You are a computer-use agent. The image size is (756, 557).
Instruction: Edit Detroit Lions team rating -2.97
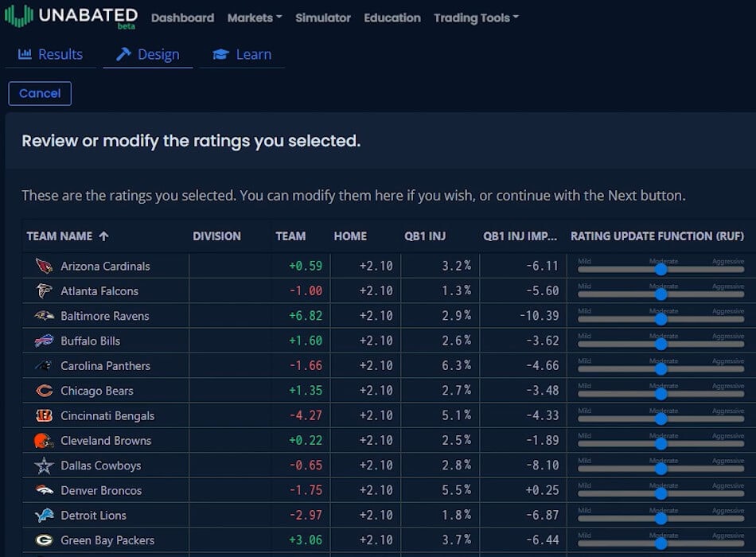tap(306, 516)
